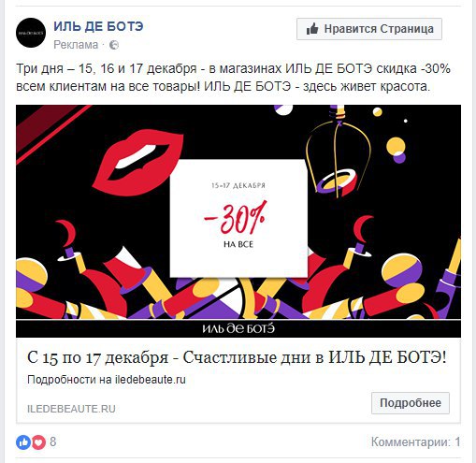476x463 pixels.
Task: Like the page with Нравится Страница
Action: pos(369,29)
